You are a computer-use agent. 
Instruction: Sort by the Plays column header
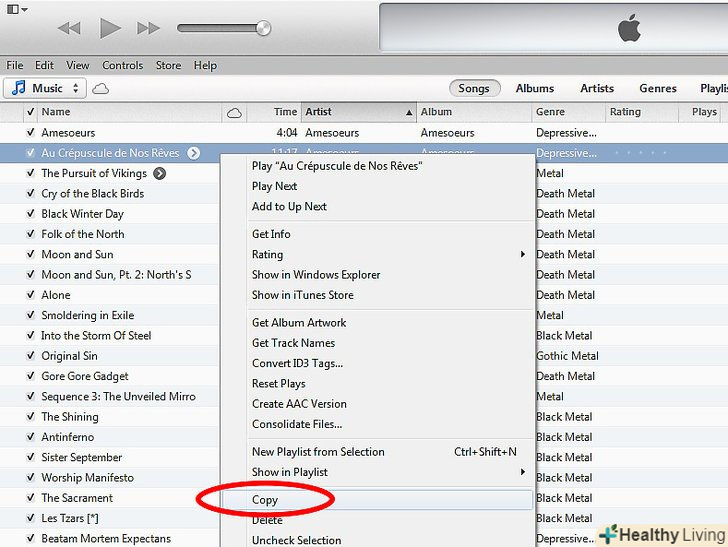pos(701,112)
